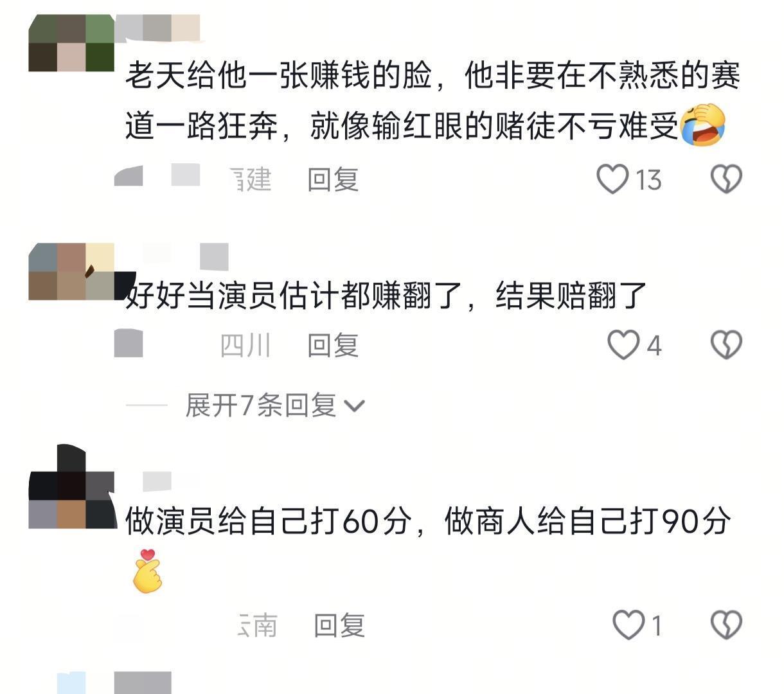784x694 pixels.
Task: Tap the crying-laughing emoji in first comment
Action: [703, 125]
